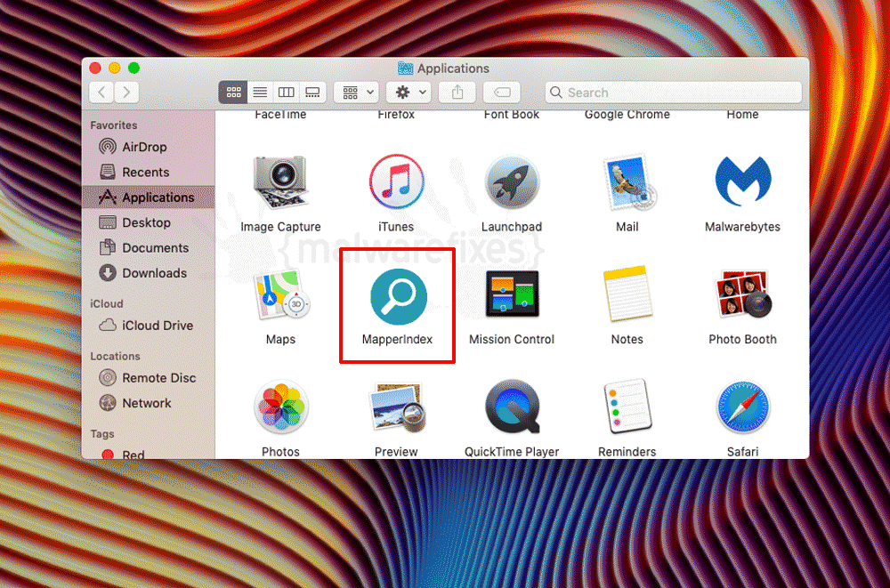The height and width of the screenshot is (588, 890).
Task: Open Network in the sidebar
Action: [x=148, y=403]
